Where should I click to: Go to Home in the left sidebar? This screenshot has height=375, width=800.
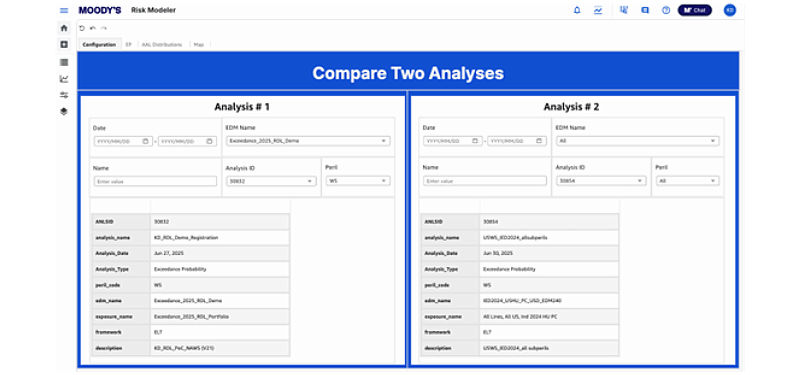64,28
